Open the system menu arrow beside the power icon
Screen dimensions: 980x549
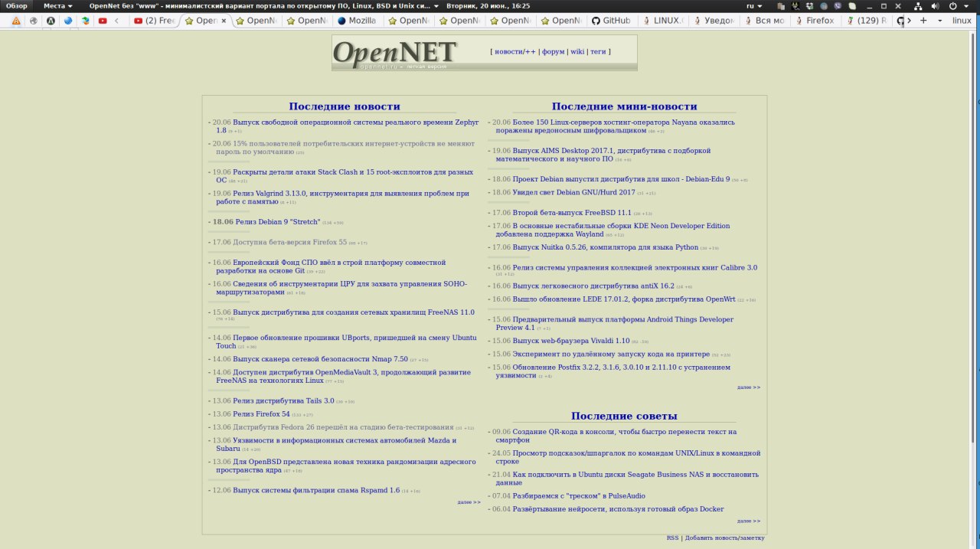coord(968,5)
